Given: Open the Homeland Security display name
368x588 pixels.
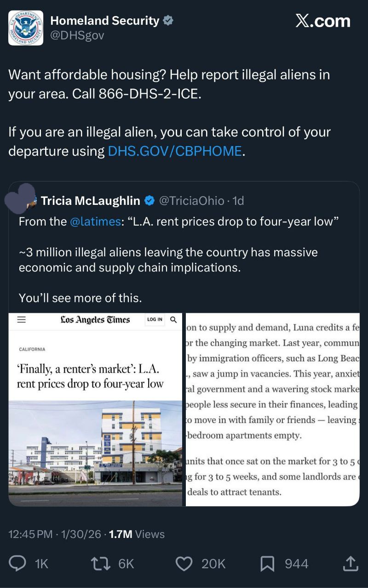Looking at the screenshot, I should click(104, 21).
